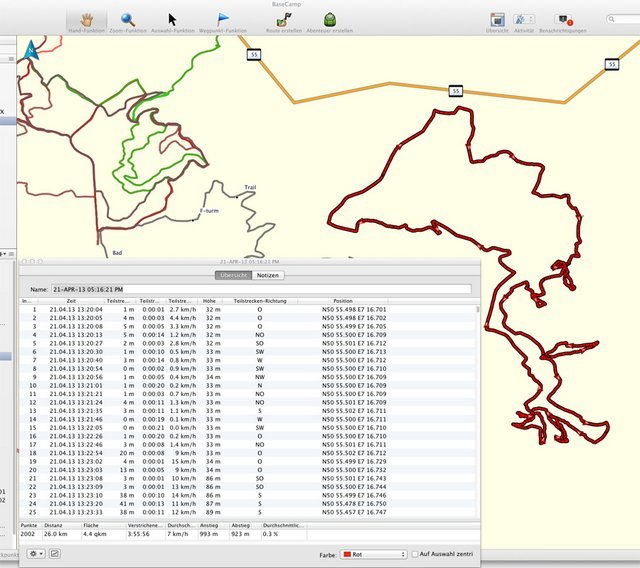Switch to the Übersicht tab
The image size is (640, 568).
[x=233, y=275]
